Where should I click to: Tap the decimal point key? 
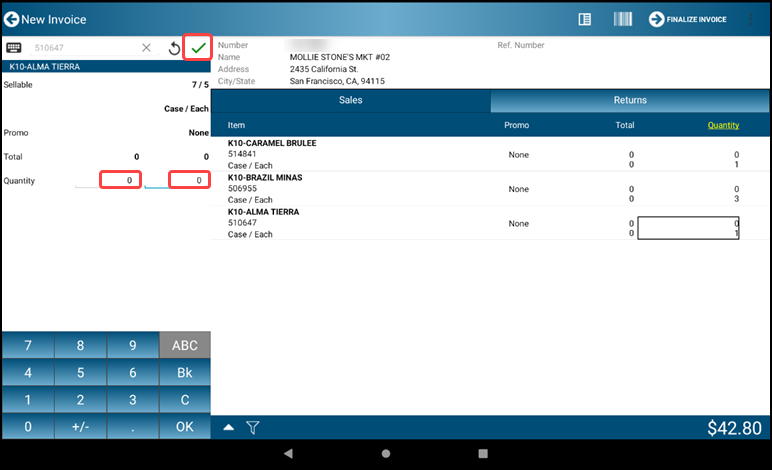click(132, 426)
